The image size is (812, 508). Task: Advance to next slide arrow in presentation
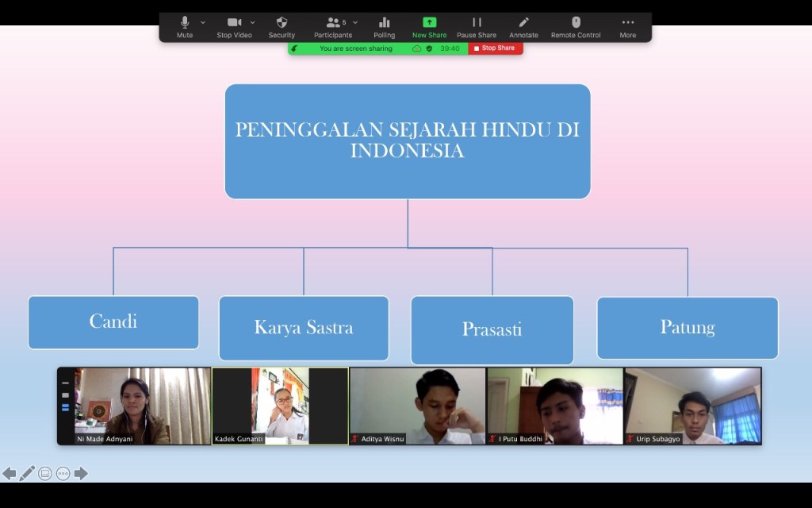pyautogui.click(x=81, y=474)
